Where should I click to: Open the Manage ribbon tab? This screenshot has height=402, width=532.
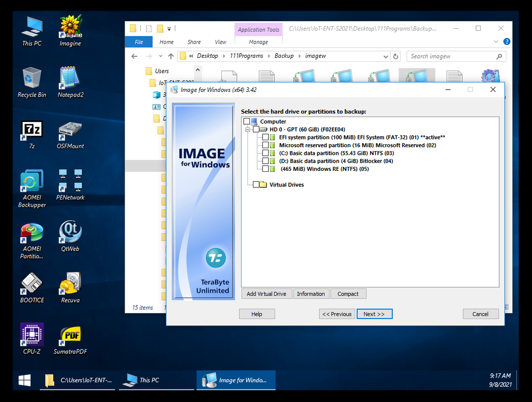tap(258, 42)
